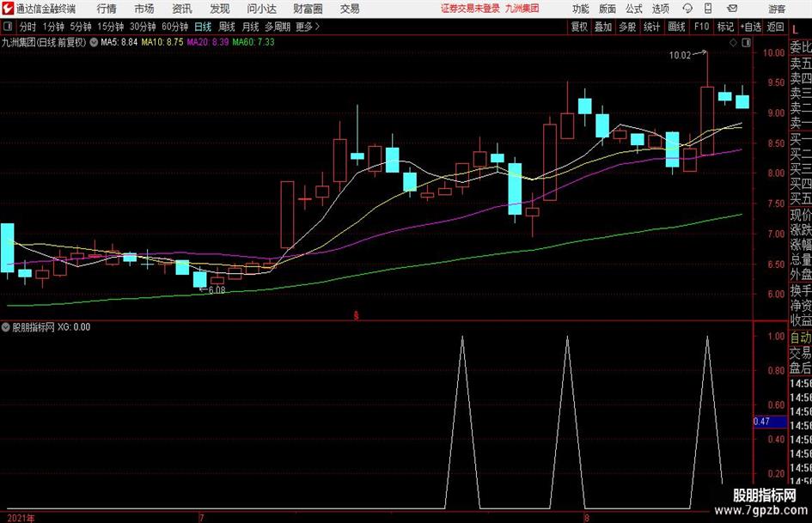Open the 资讯 menu

tap(182, 9)
